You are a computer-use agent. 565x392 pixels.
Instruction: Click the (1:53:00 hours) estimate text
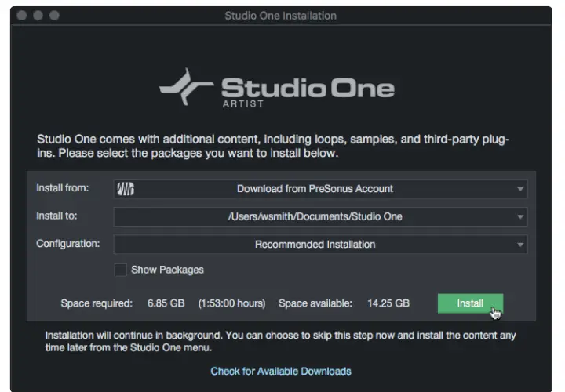click(x=231, y=303)
